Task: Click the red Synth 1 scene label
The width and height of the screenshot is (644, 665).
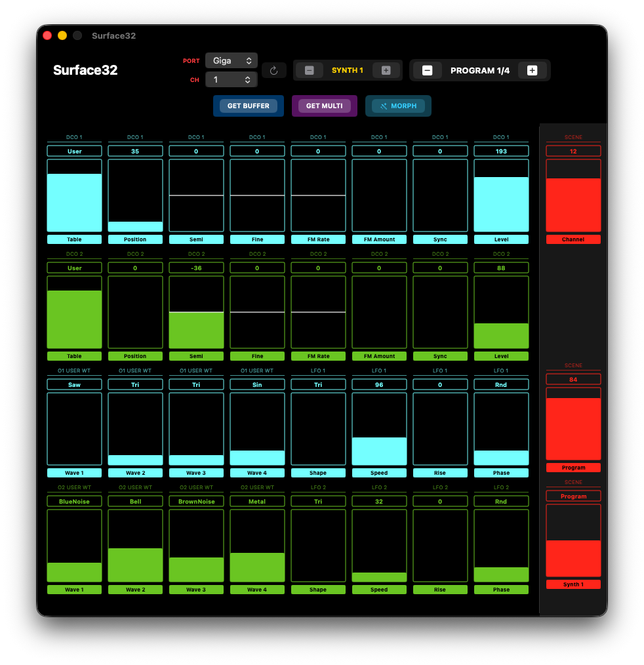Action: pyautogui.click(x=573, y=584)
